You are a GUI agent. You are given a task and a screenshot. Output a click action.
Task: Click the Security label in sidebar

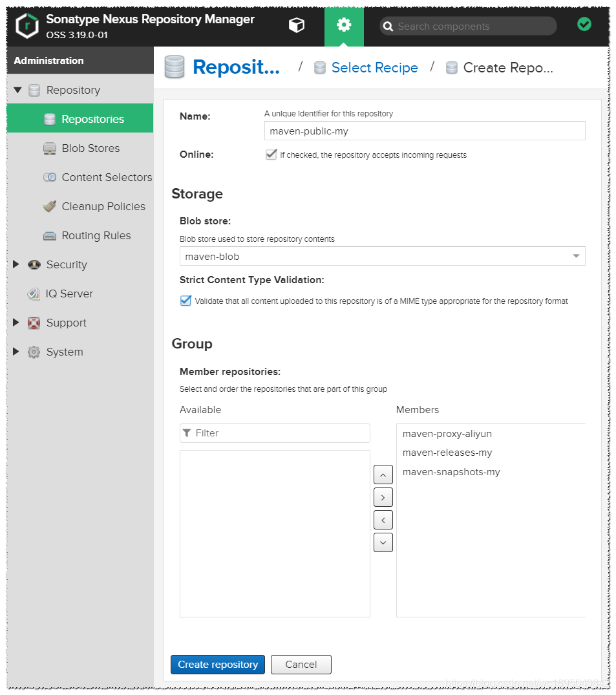pos(67,264)
